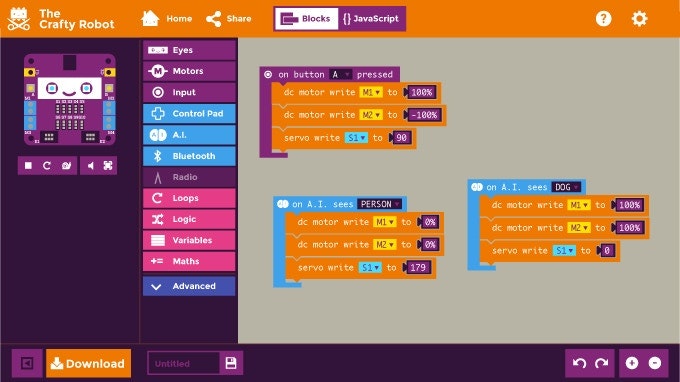
Task: Open the Logic block category
Action: pos(189,219)
